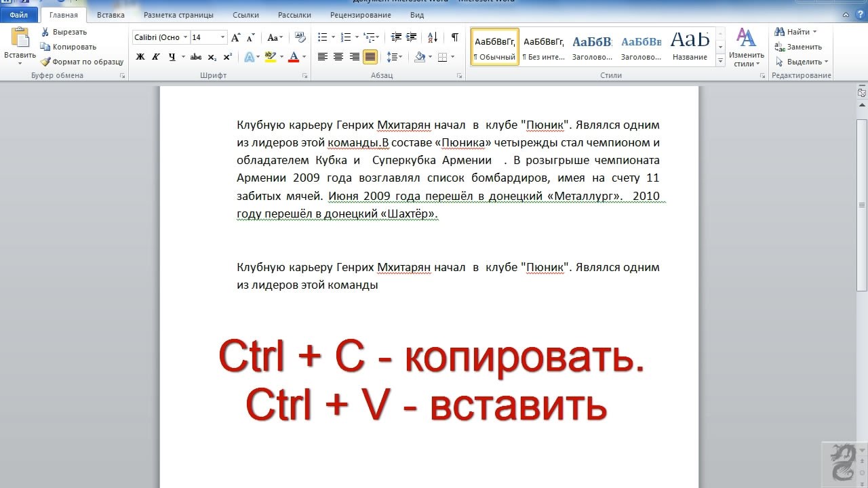Toggle superscript x²
Viewport: 868px width, 488px height.
point(228,57)
